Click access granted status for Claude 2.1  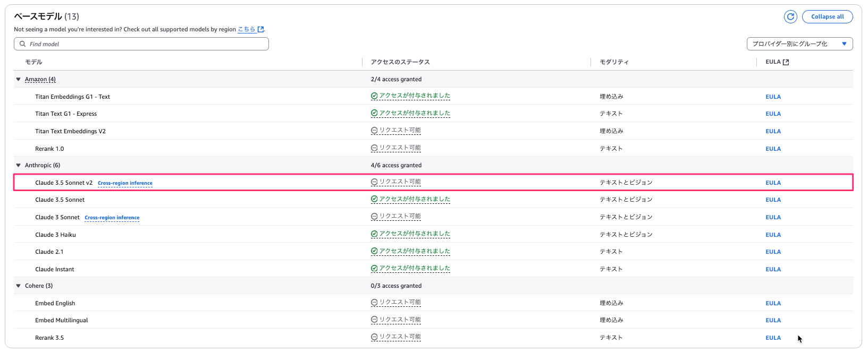click(x=410, y=251)
